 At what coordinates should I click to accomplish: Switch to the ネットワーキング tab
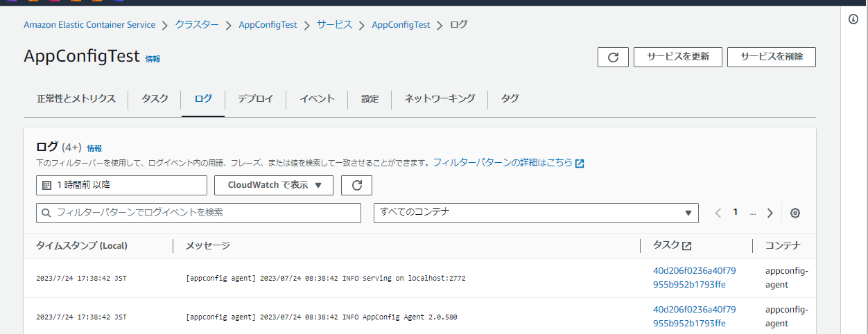tap(440, 99)
